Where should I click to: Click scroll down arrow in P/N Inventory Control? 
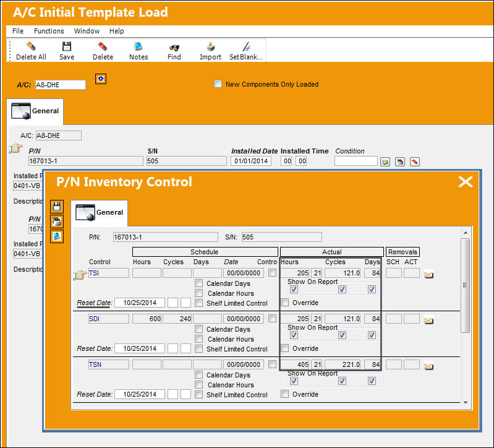pos(466,403)
